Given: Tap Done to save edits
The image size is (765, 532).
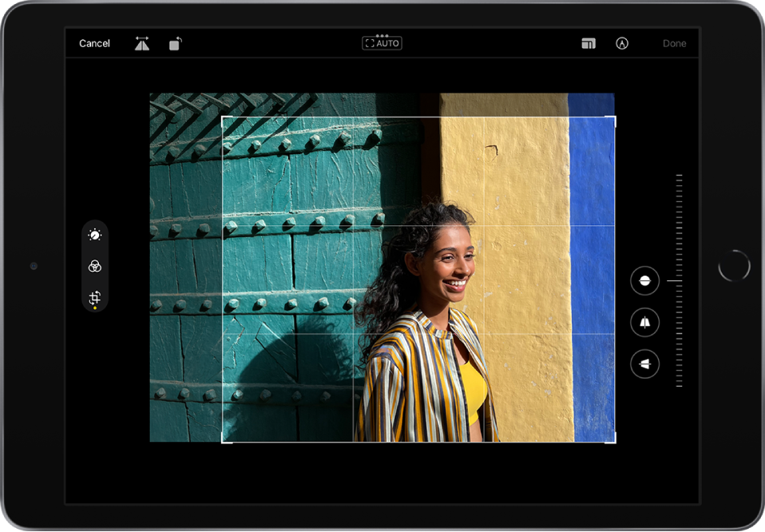Looking at the screenshot, I should click(675, 43).
